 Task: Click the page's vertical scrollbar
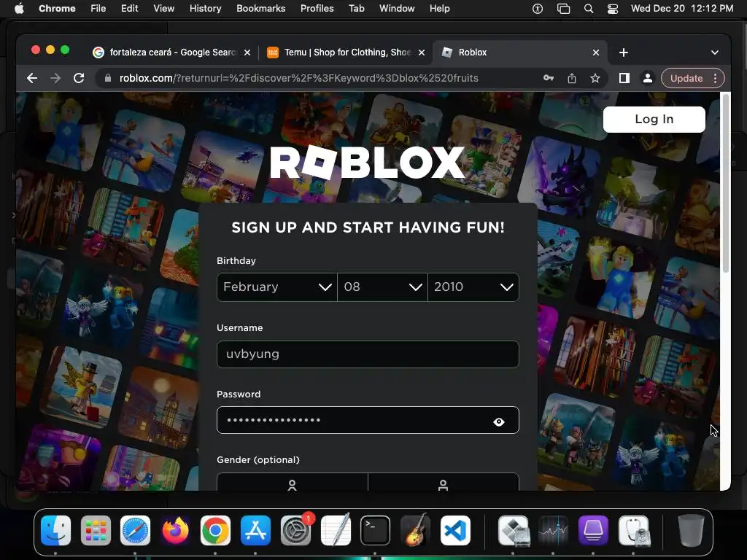click(x=726, y=183)
